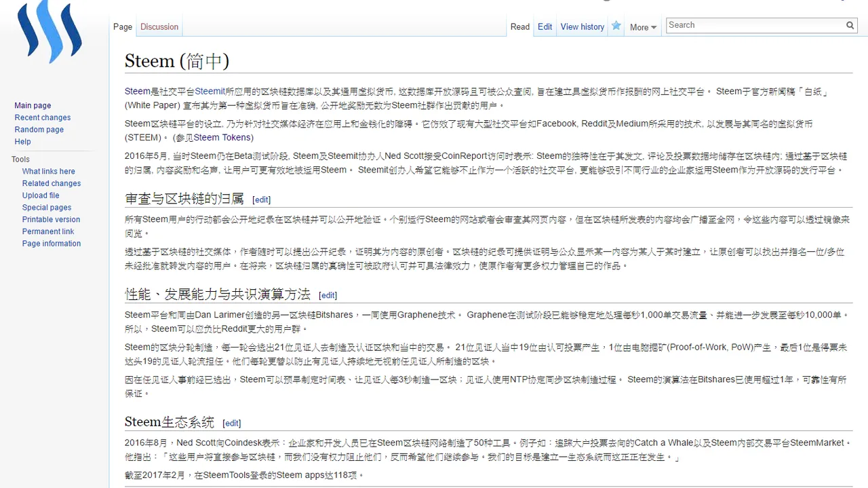Select the Edit tab
The image size is (868, 488).
tap(545, 27)
